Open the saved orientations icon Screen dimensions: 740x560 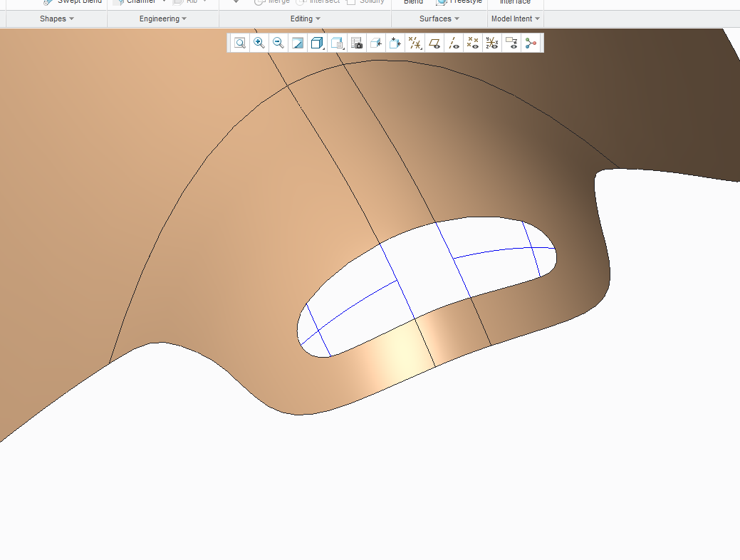coord(337,43)
